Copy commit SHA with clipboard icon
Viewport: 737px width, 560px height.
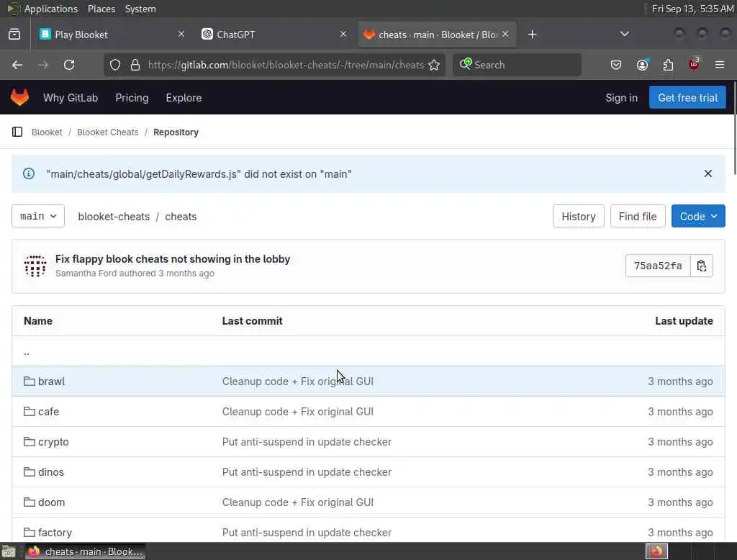(x=702, y=266)
